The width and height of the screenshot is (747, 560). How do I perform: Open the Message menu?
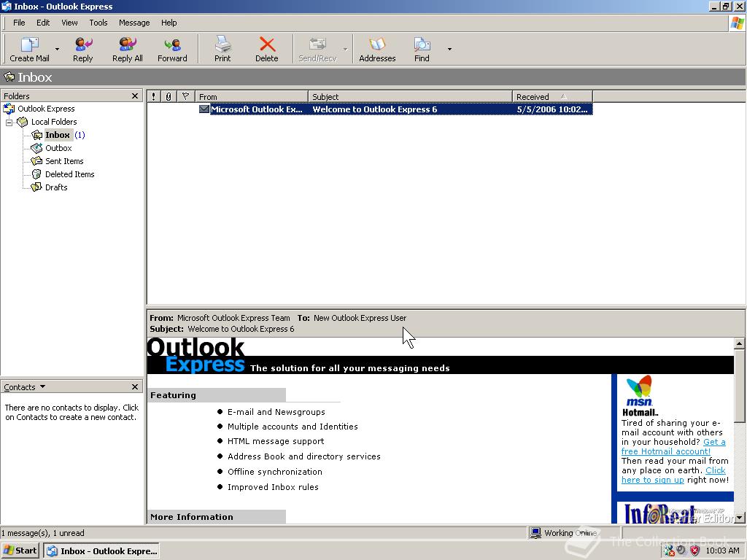pos(134,23)
